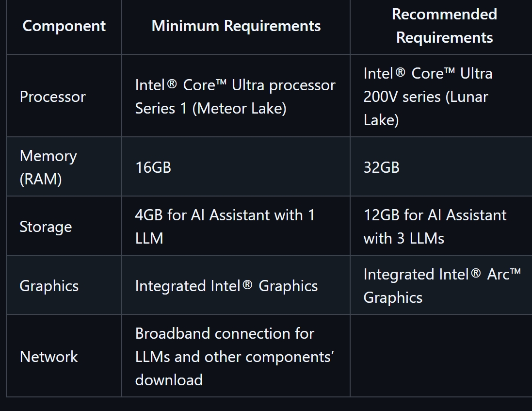Click the Broadband connection network cell

pos(236,356)
